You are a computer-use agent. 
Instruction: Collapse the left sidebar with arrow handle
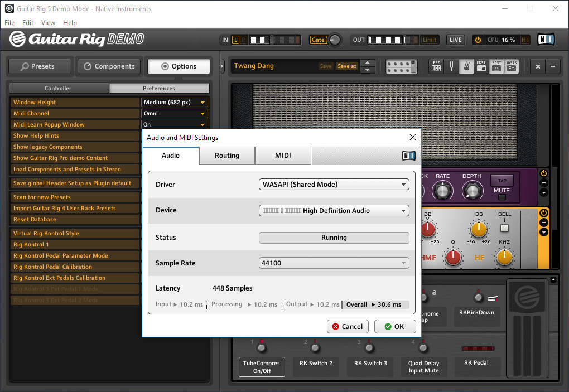coord(223,66)
